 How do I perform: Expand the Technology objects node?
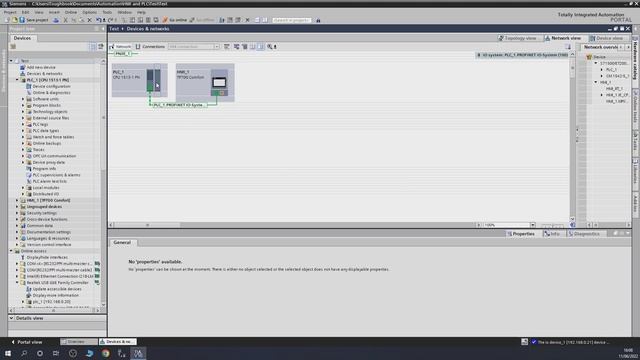[23, 111]
